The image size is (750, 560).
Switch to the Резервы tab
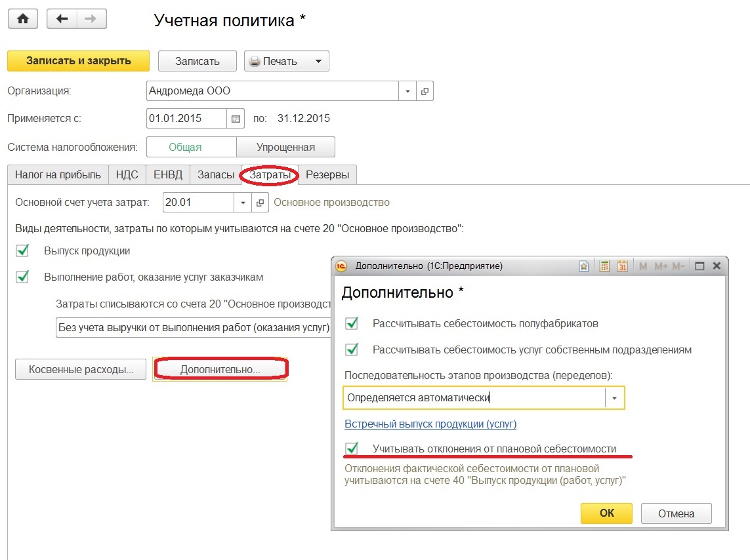coord(327,175)
